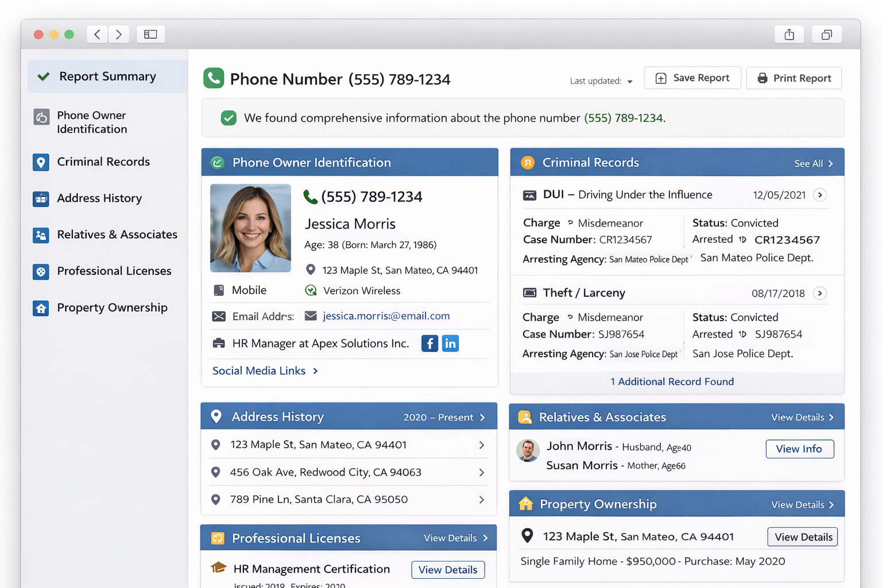Go to Relatives & Associates in sidebar
This screenshot has height=588, width=882.
117,235
